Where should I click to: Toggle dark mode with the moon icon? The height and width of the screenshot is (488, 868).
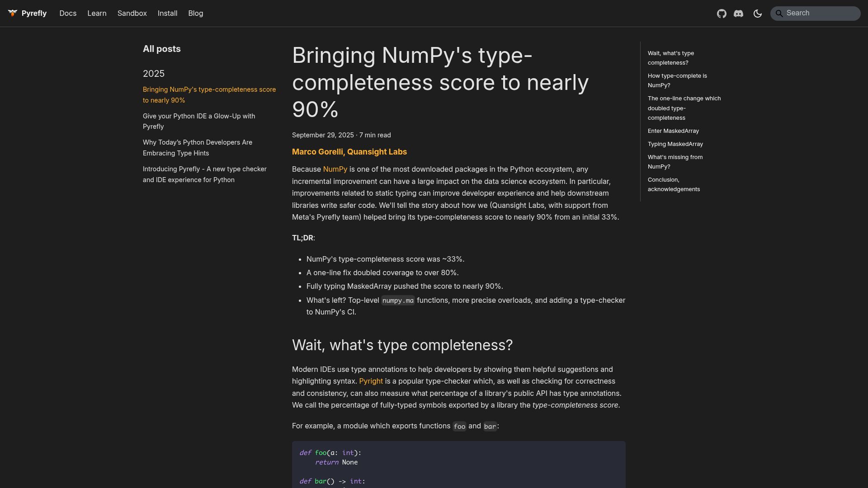(x=758, y=14)
